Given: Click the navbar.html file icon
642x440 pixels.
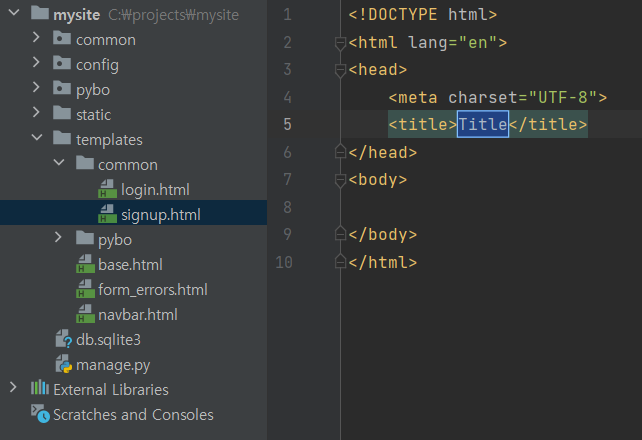Looking at the screenshot, I should click(x=85, y=314).
